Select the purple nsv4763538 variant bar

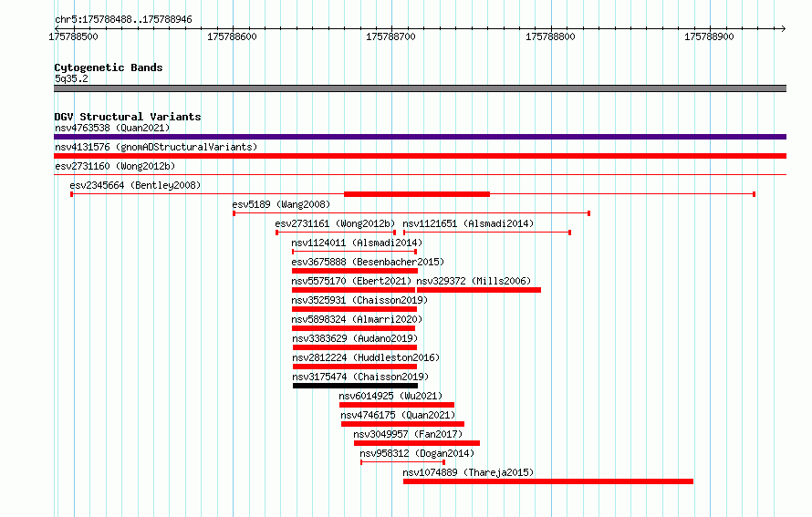click(420, 137)
